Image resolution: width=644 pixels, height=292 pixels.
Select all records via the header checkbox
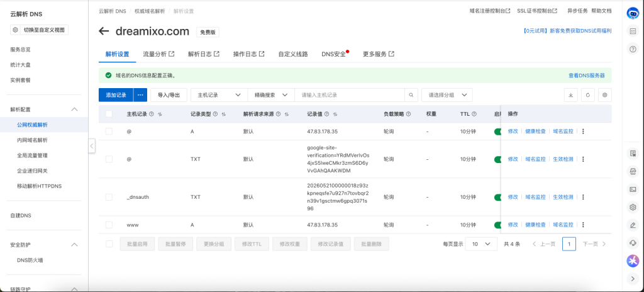coord(109,114)
